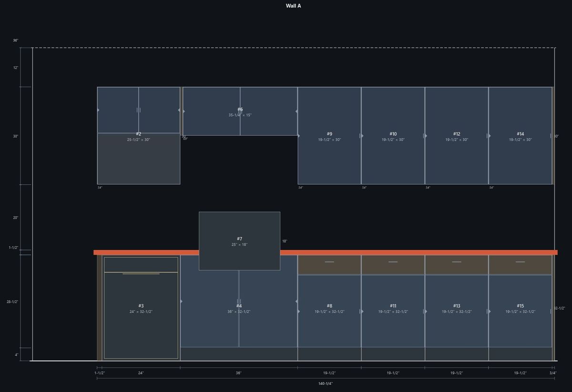Click the drawer front above cabinet #13
572x392 pixels.
coord(457,265)
